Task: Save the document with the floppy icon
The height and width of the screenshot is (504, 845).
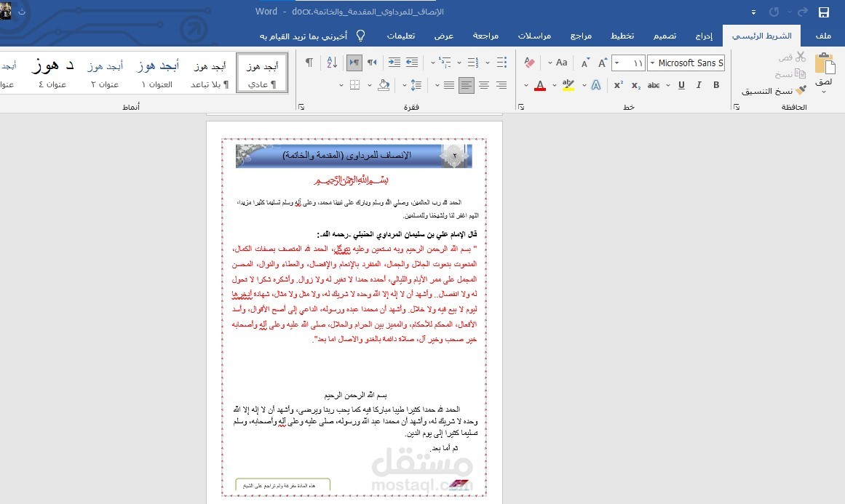Action: (x=823, y=12)
